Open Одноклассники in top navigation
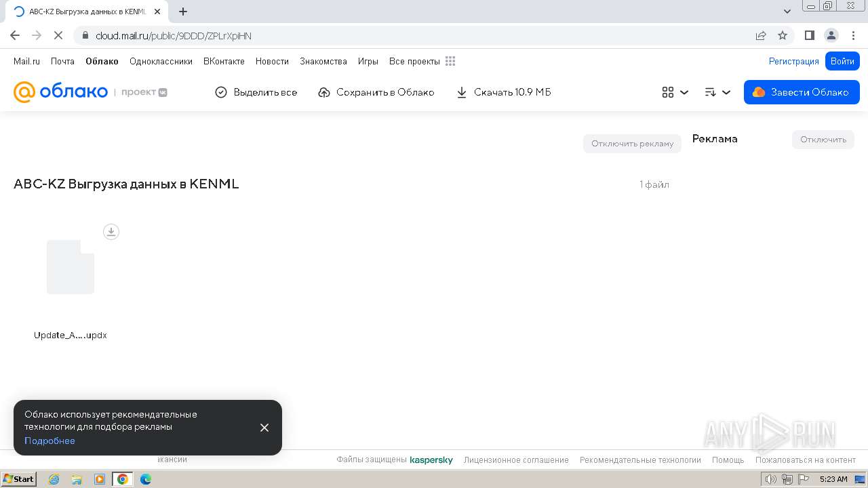 point(161,61)
